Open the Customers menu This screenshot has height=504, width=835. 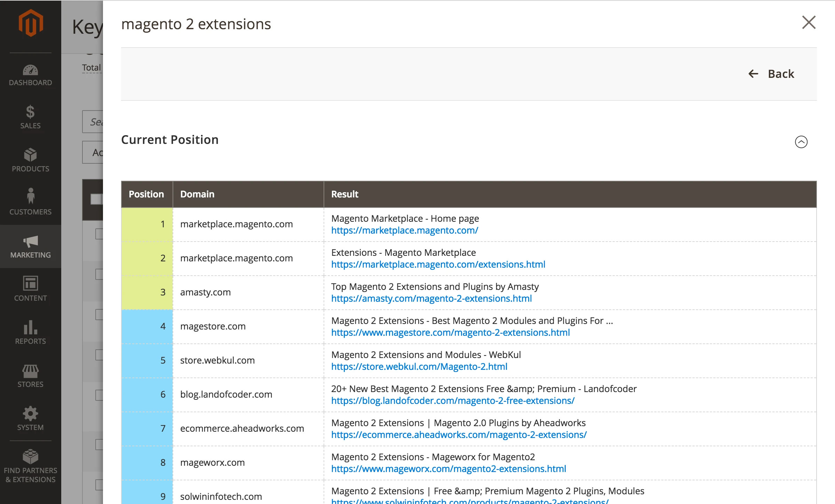(31, 203)
